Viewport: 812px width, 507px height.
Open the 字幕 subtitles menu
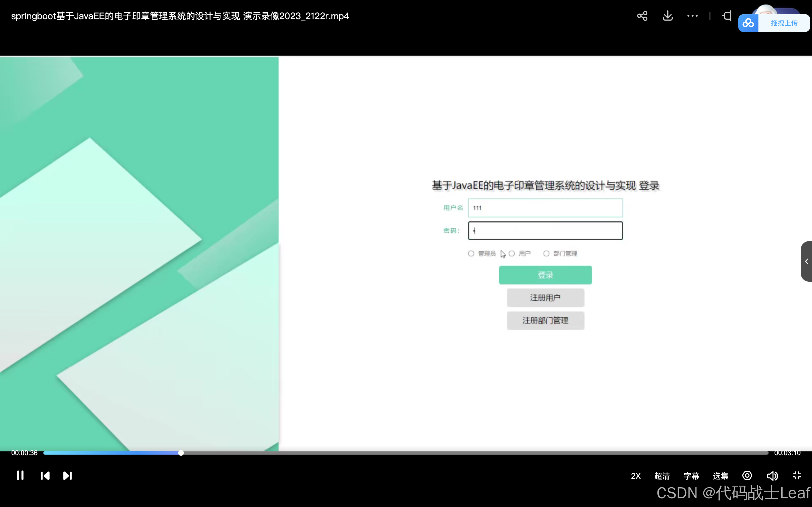point(691,476)
